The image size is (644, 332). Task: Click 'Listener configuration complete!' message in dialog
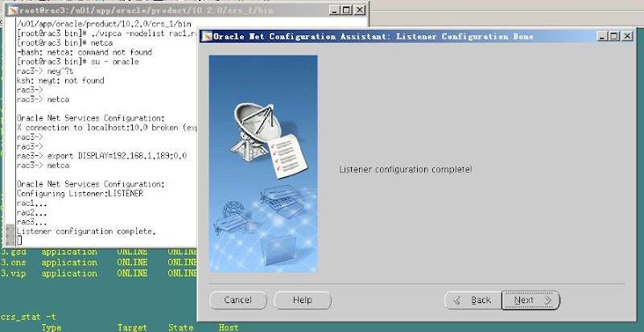pos(406,170)
